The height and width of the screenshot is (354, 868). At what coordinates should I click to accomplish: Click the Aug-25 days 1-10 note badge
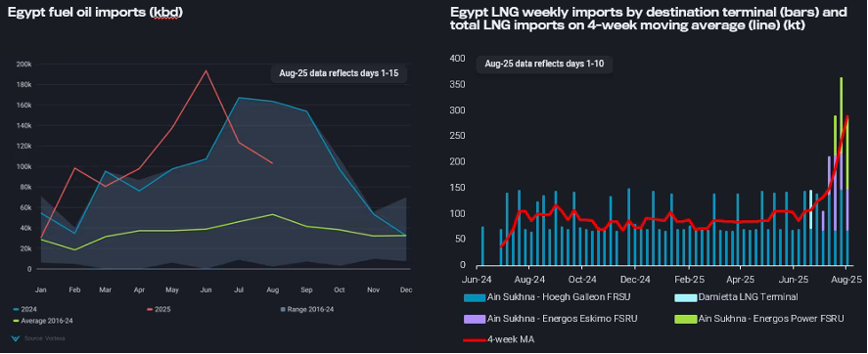click(544, 64)
